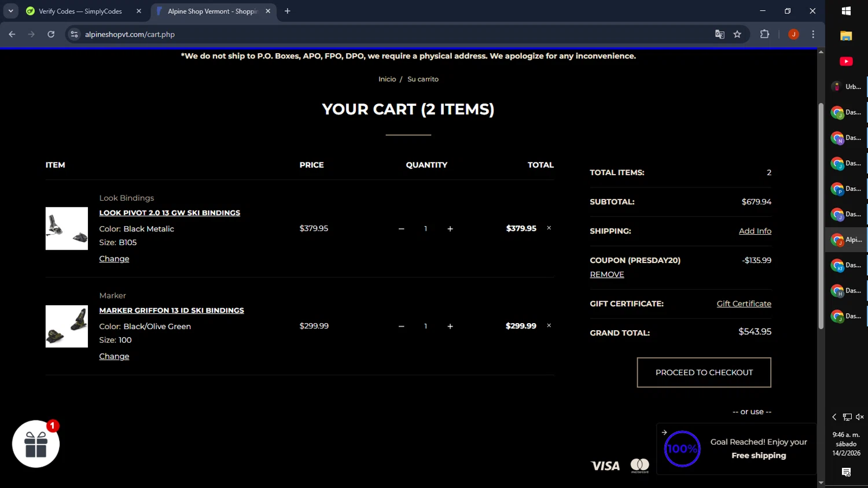Click the page vertical scrollbar
Image resolution: width=868 pixels, height=488 pixels.
(821, 216)
